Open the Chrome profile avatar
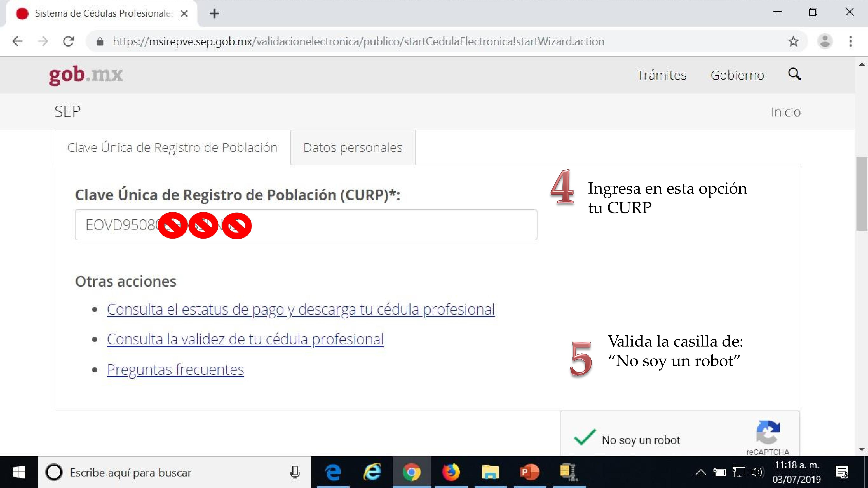868x488 pixels. point(825,41)
